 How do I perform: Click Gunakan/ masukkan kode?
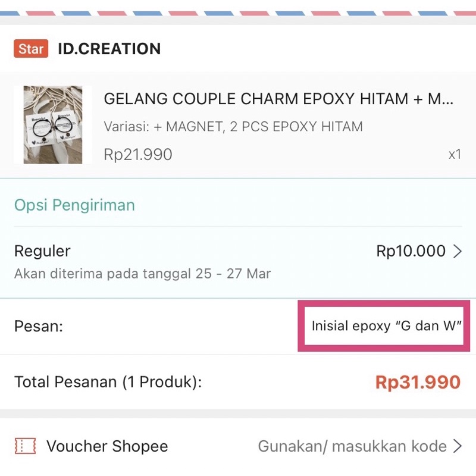pyautogui.click(x=352, y=446)
